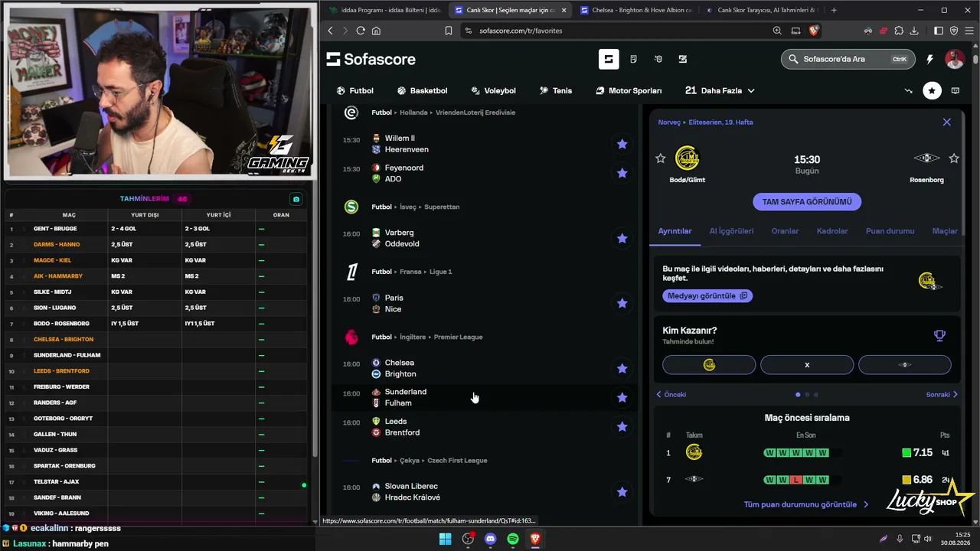Click the lightning bolt icon beside the search

929,59
